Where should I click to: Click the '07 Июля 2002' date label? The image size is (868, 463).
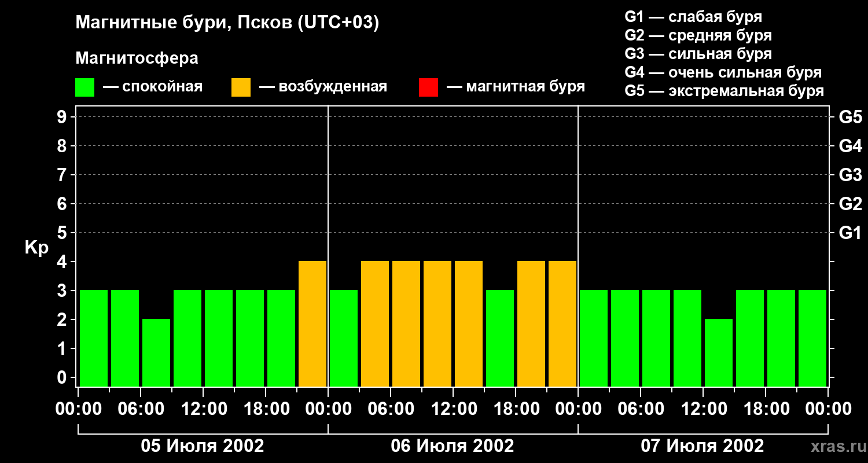[703, 446]
